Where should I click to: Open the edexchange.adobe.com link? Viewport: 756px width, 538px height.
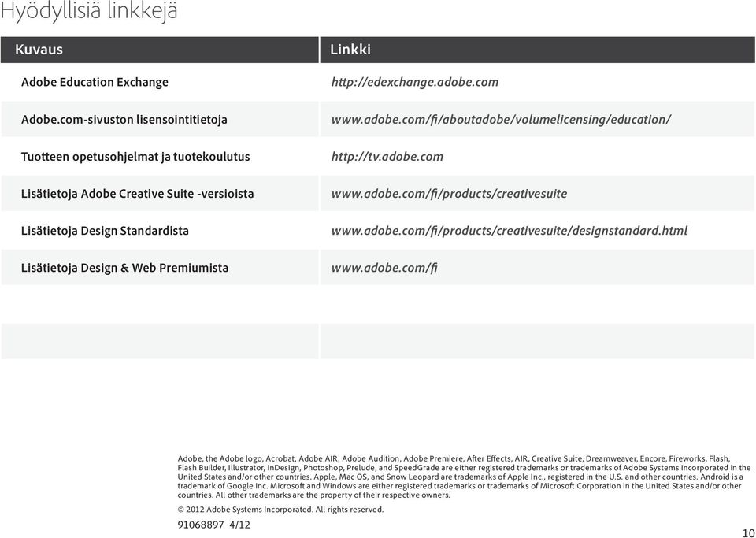tap(415, 82)
